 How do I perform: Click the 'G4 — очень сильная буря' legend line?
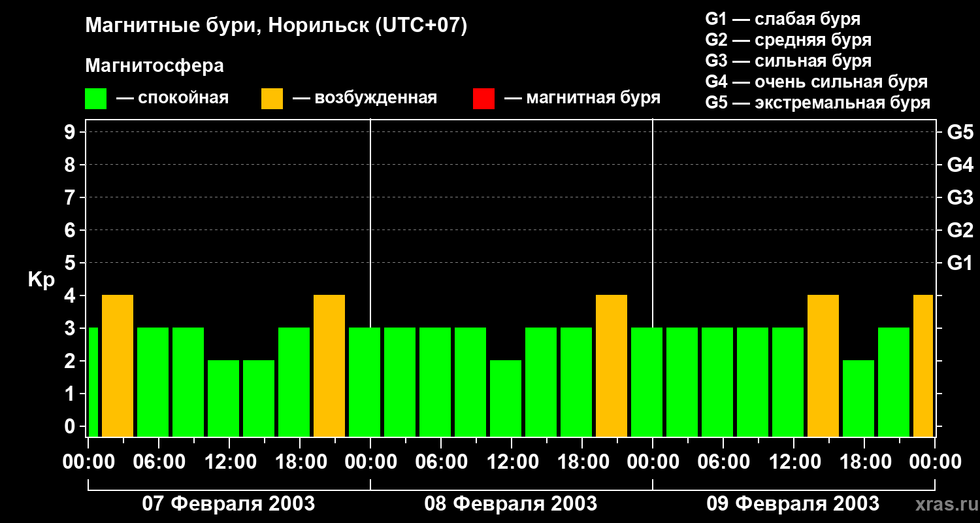point(817,82)
